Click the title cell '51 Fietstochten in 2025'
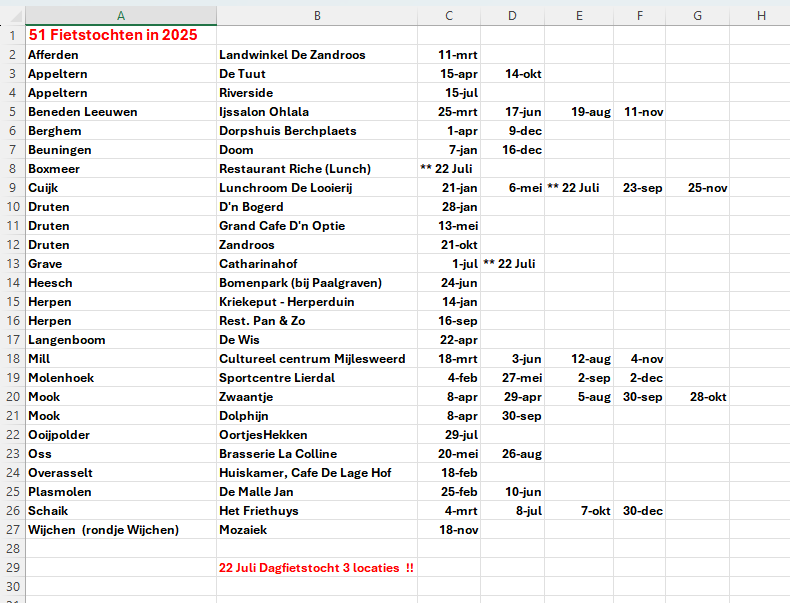Viewport: 790px width, 603px height. point(121,35)
